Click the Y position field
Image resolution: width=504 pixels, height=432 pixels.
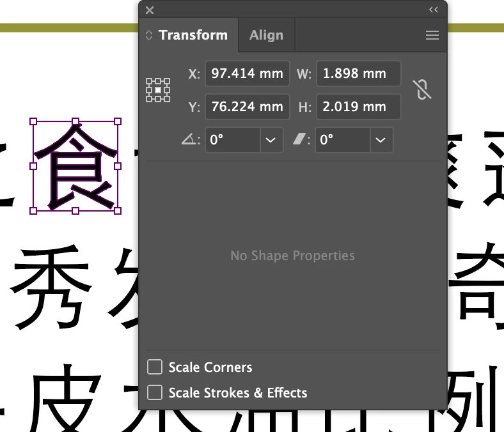point(247,107)
